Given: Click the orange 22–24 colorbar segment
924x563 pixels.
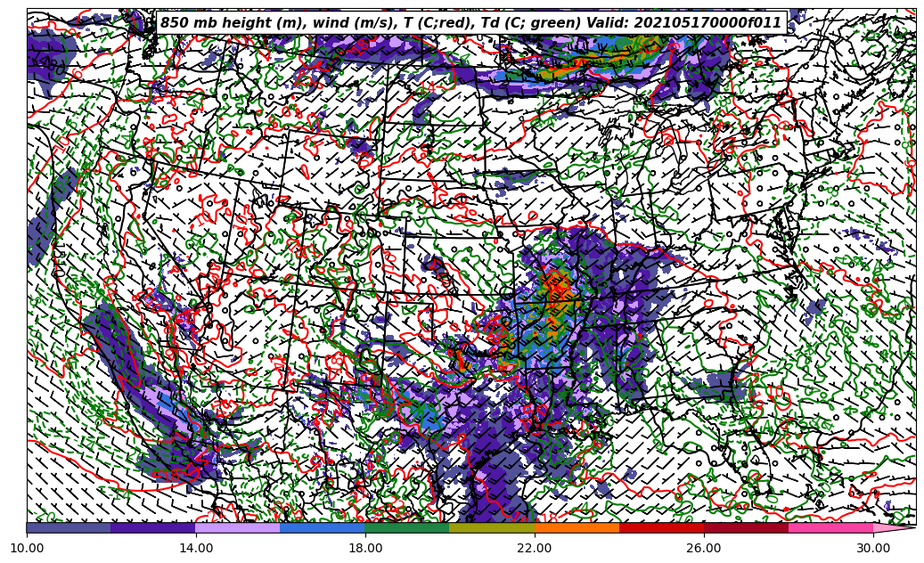Looking at the screenshot, I should (x=576, y=527).
